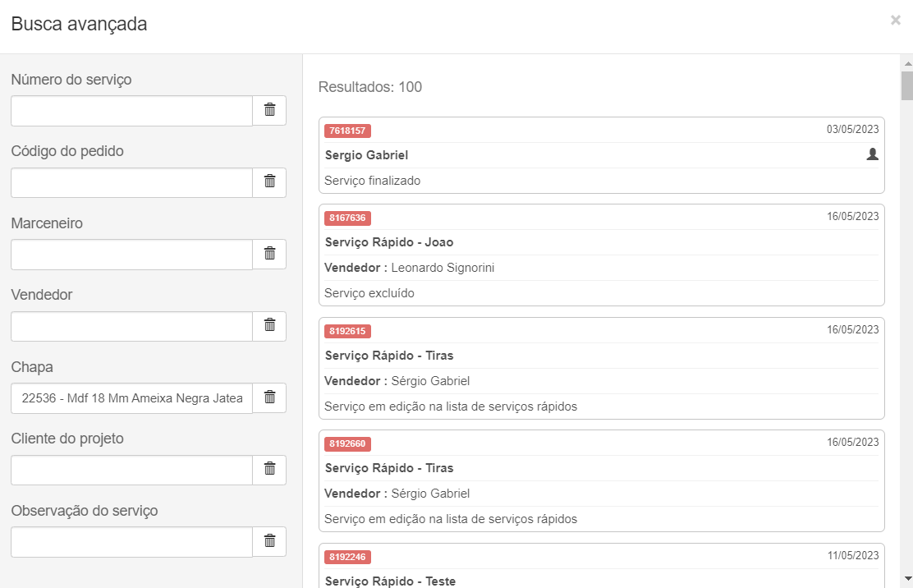This screenshot has width=913, height=588.
Task: Remove the Vendedor filter via trash icon
Action: 269,326
